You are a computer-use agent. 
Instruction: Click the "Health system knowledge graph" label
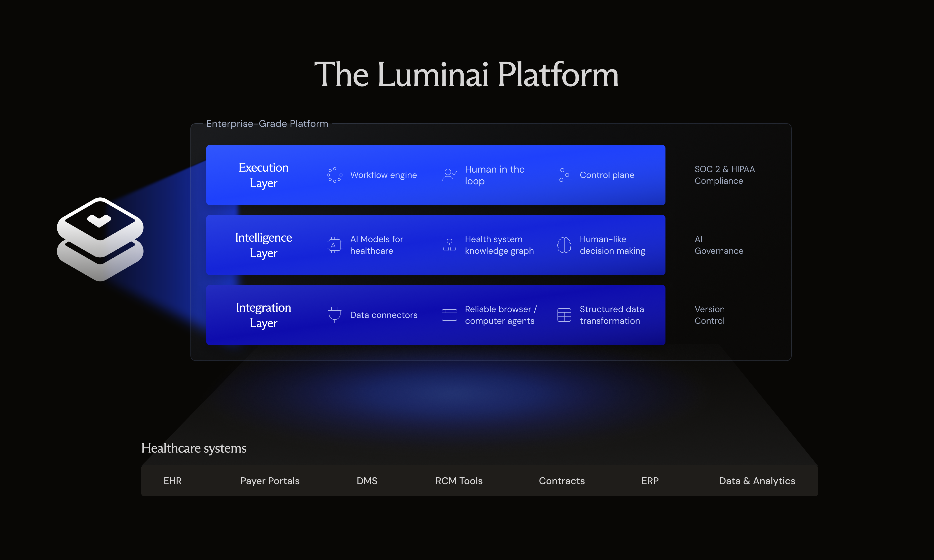[499, 245]
